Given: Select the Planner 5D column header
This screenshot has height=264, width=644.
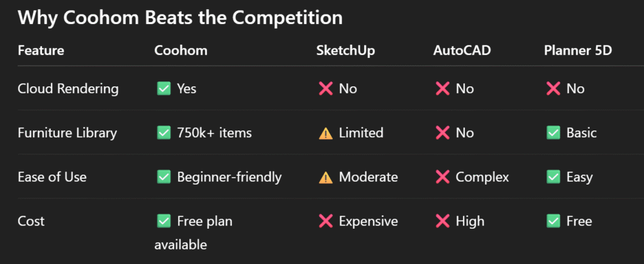Looking at the screenshot, I should tap(577, 50).
